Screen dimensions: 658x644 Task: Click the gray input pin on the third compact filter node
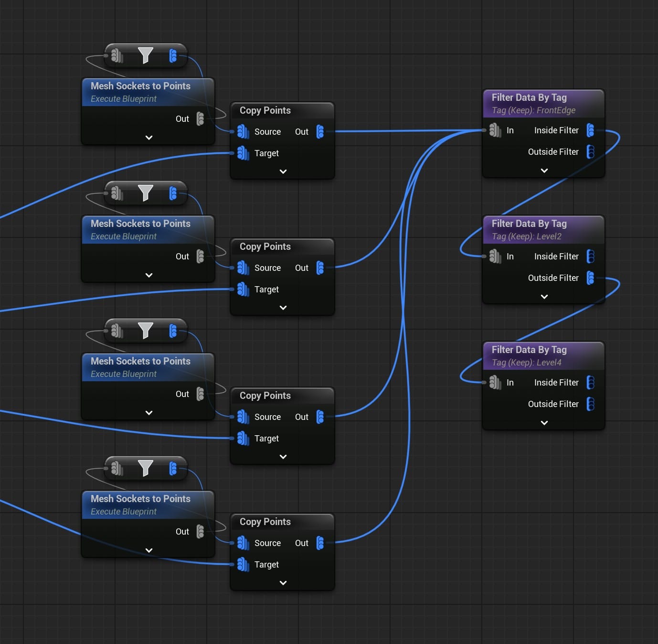tap(117, 331)
